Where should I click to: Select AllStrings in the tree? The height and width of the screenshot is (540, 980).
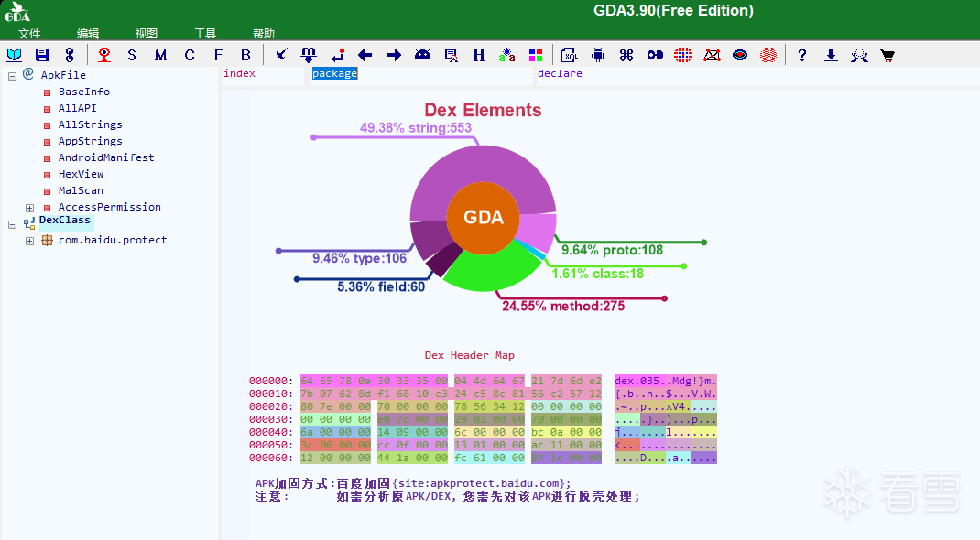click(x=90, y=124)
